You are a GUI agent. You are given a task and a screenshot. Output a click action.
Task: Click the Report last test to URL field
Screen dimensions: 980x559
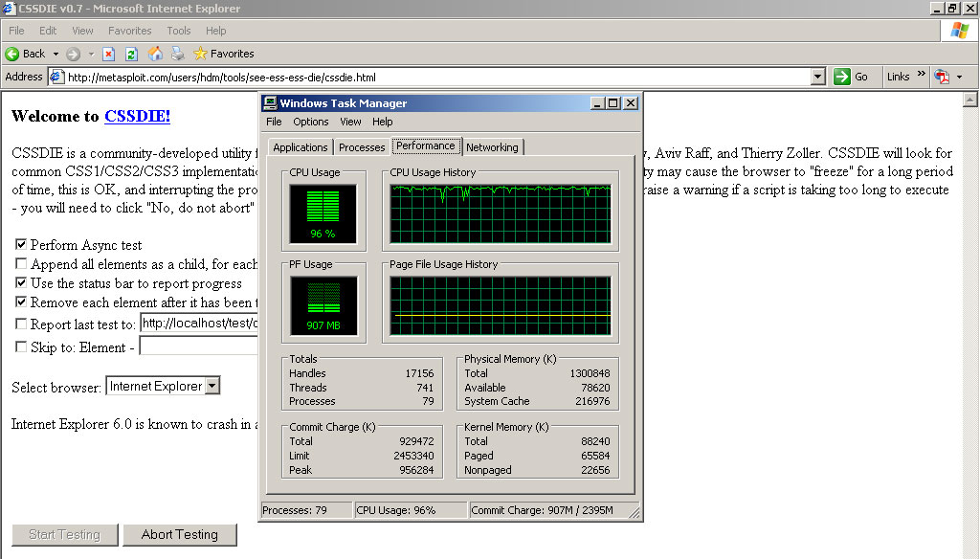pyautogui.click(x=199, y=324)
